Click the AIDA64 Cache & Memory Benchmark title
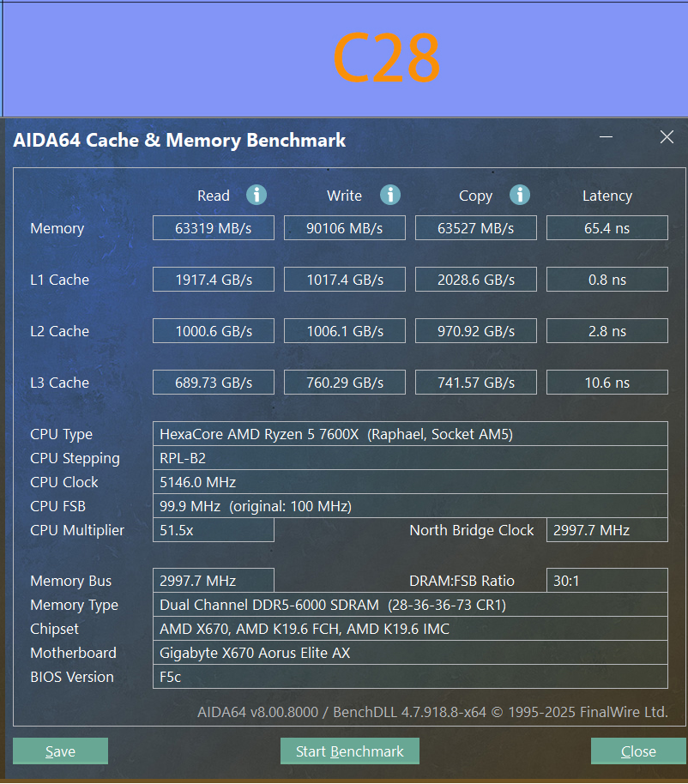688x784 pixels. pos(179,140)
